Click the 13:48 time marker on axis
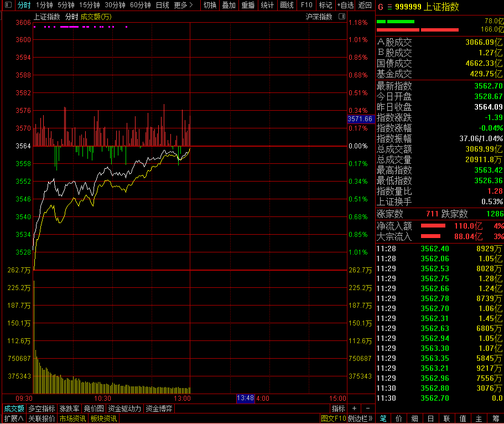The height and width of the screenshot is (424, 504). coord(245,398)
